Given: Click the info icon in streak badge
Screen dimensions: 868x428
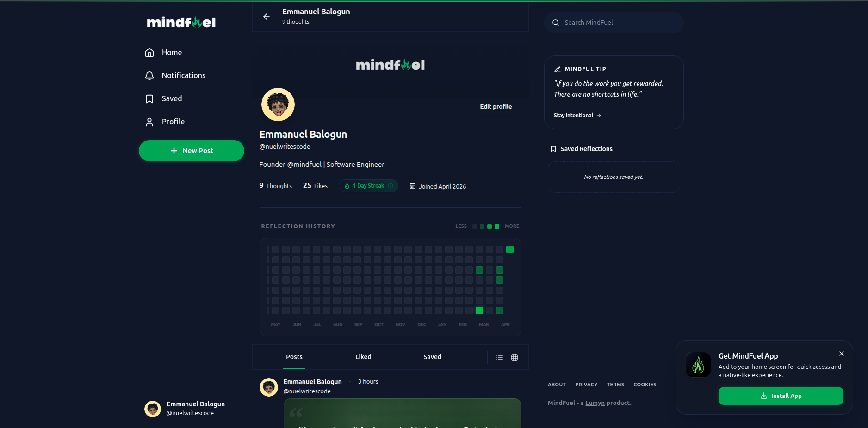Looking at the screenshot, I should (x=391, y=186).
